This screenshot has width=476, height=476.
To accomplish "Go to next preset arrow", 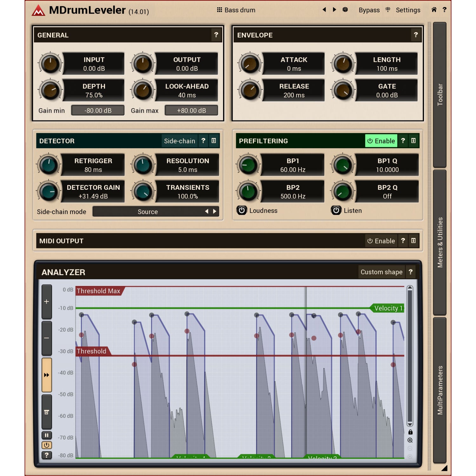I will coord(334,10).
